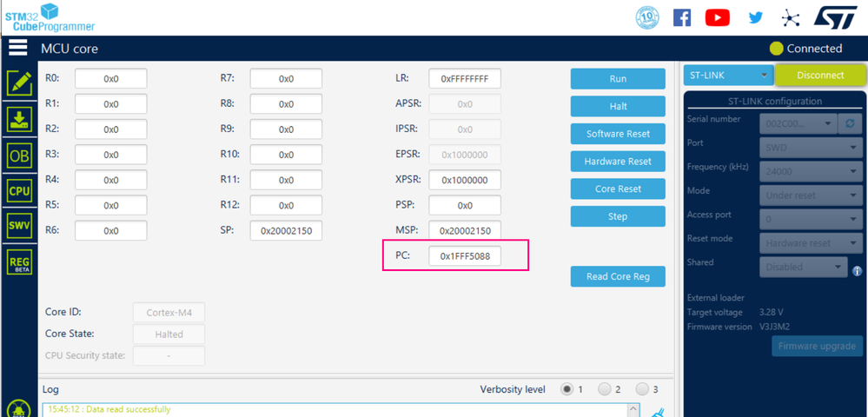Click the MSP field showing 0x20002150
The image size is (868, 417).
pos(465,230)
